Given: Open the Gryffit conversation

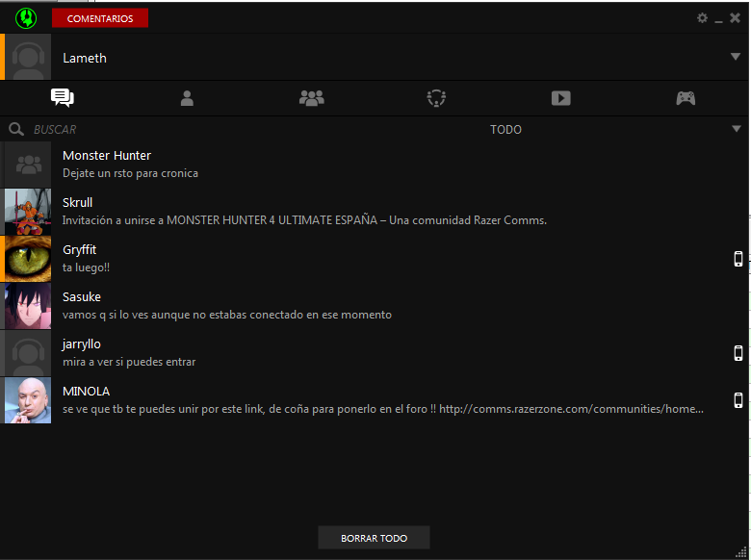Looking at the screenshot, I should click(x=374, y=259).
